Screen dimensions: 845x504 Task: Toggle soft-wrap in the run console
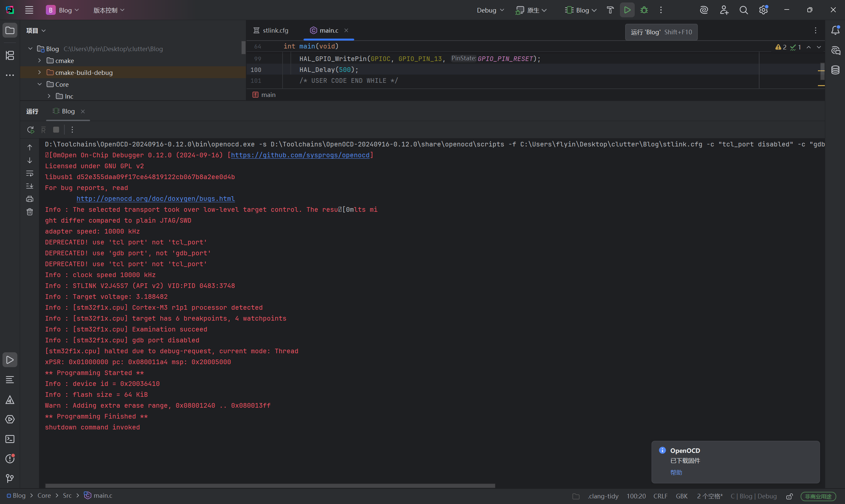pos(30,173)
